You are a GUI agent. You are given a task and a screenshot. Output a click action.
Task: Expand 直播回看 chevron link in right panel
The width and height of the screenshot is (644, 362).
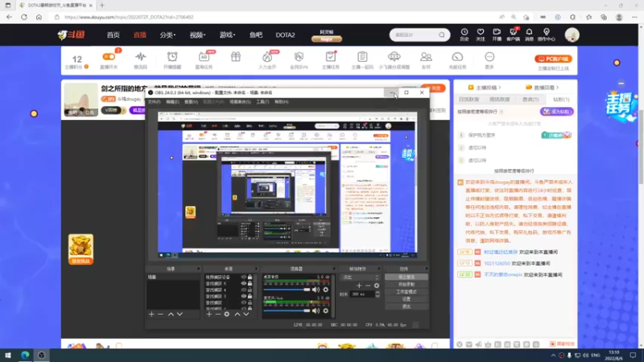[542, 88]
